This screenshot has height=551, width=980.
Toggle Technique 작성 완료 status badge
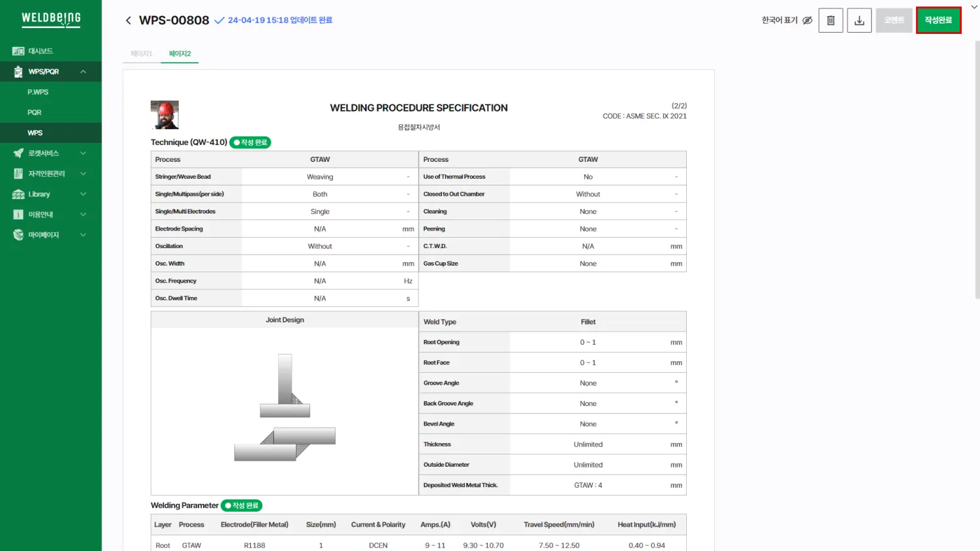pyautogui.click(x=250, y=142)
